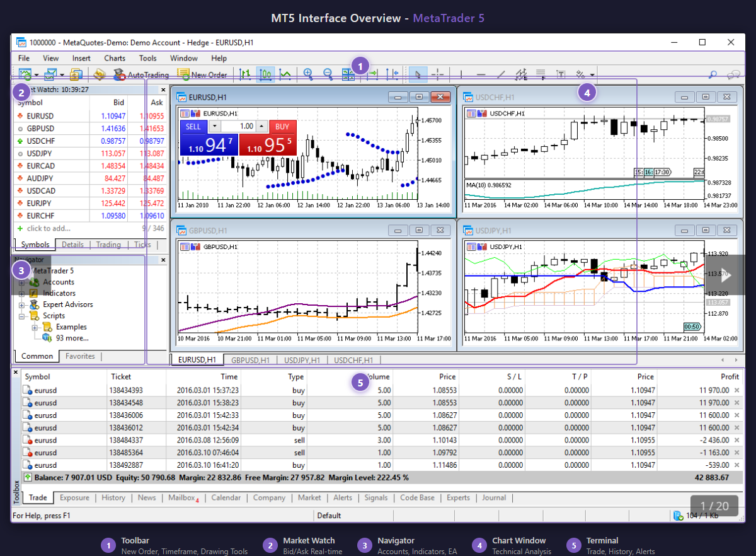Switch to the GBPUSD,H1 chart tab
The width and height of the screenshot is (756, 556).
[251, 360]
